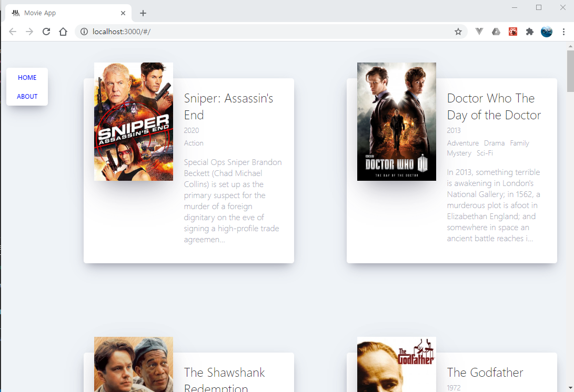Viewport: 574px width, 392px height.
Task: Open the Extensions puzzle menu
Action: [x=530, y=32]
